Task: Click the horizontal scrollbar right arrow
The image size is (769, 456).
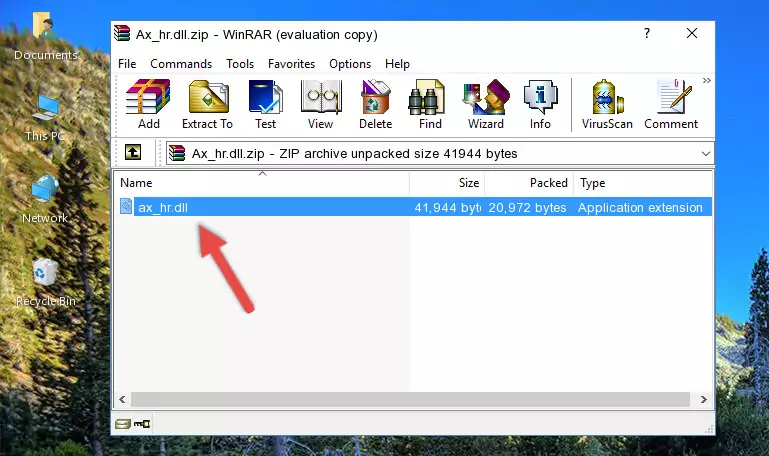Action: pyautogui.click(x=704, y=400)
